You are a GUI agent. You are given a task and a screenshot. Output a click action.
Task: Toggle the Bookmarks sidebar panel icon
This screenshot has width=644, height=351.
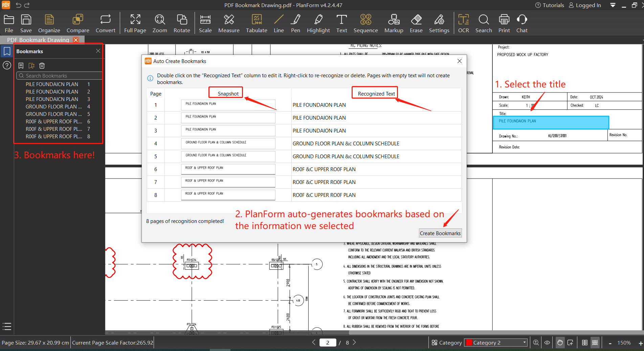7,51
